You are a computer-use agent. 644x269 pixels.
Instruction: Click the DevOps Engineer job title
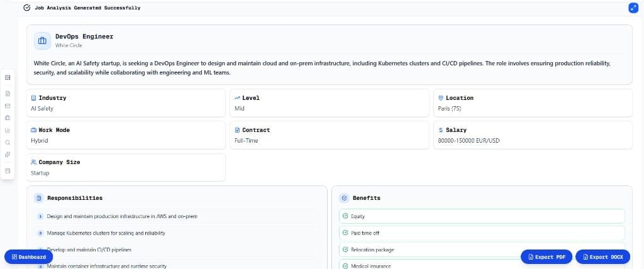(x=84, y=36)
